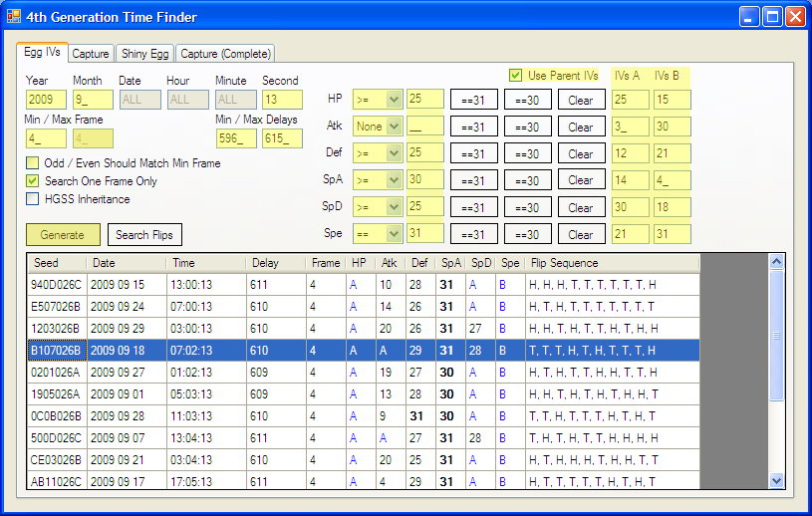Click into the Year input field
Viewport: 812px width, 516px height.
(46, 100)
